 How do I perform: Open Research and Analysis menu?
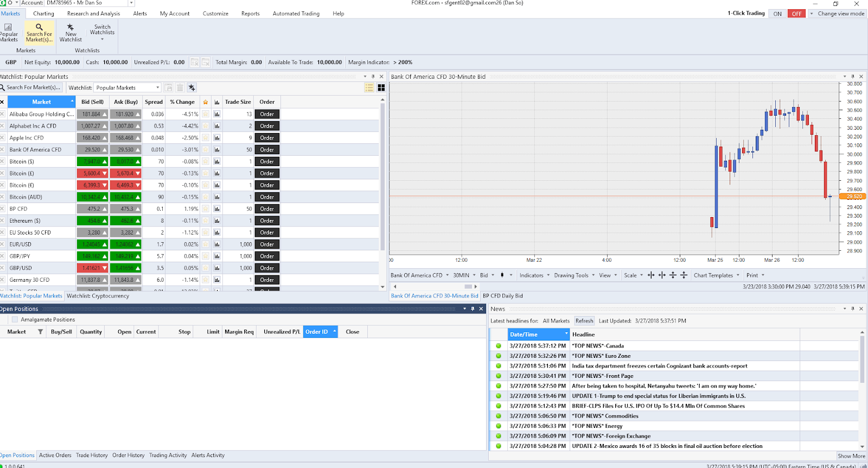coord(93,14)
